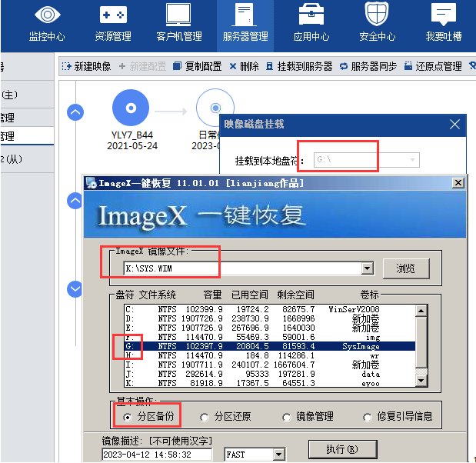Click in the 镜像描述 date text field
The height and width of the screenshot is (463, 476).
[x=157, y=455]
